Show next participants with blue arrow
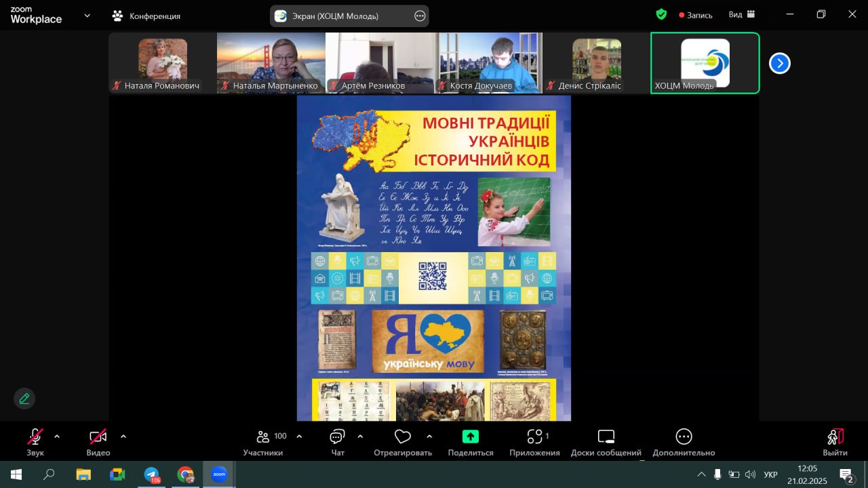 tap(779, 63)
